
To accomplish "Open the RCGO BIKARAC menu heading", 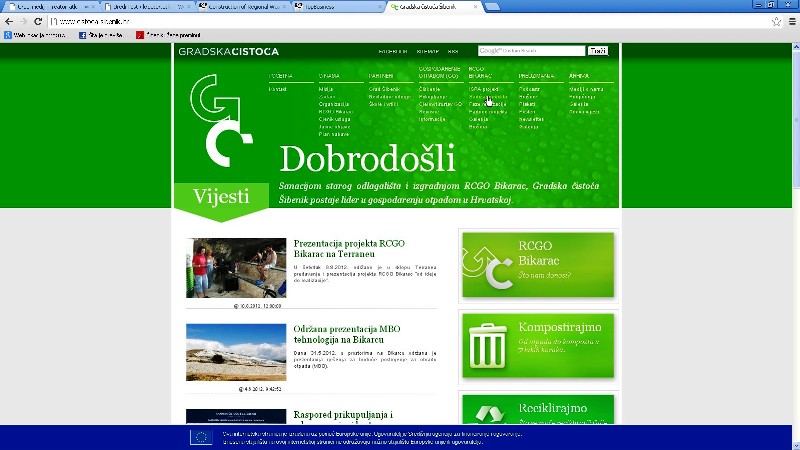I will 480,72.
